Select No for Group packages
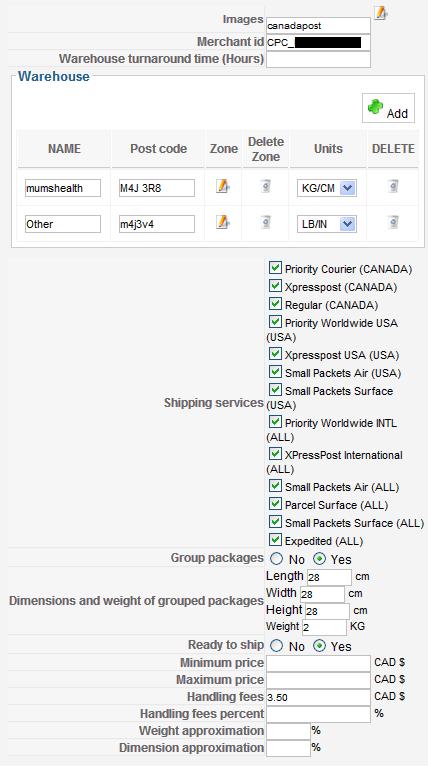The height and width of the screenshot is (779, 428). click(276, 559)
